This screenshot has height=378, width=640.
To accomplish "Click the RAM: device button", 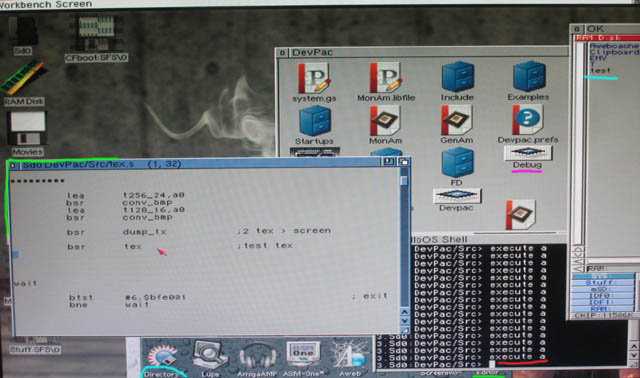I will 603,309.
